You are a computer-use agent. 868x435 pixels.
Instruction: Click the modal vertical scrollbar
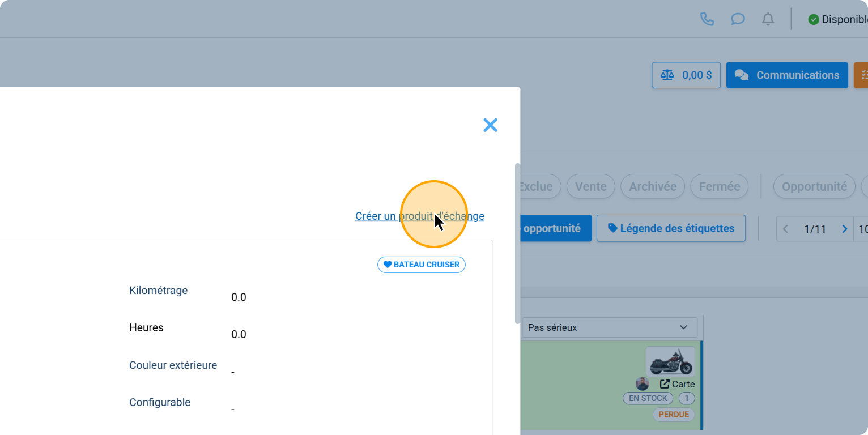(x=517, y=244)
